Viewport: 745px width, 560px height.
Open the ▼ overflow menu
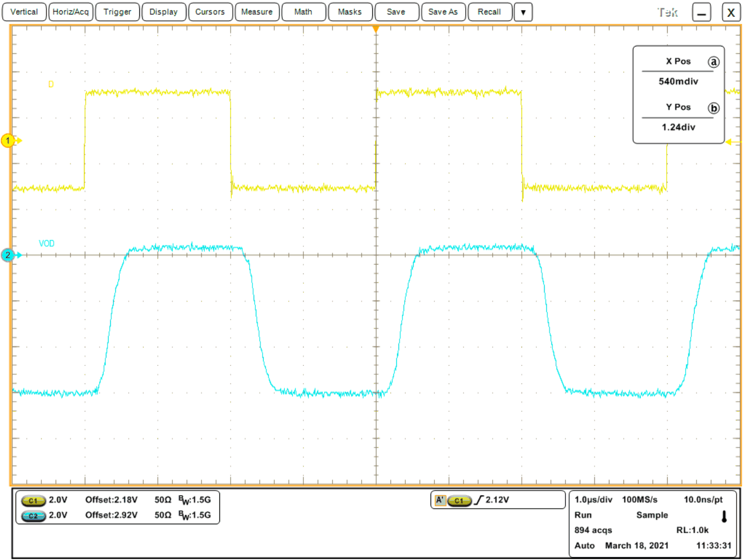pos(523,12)
